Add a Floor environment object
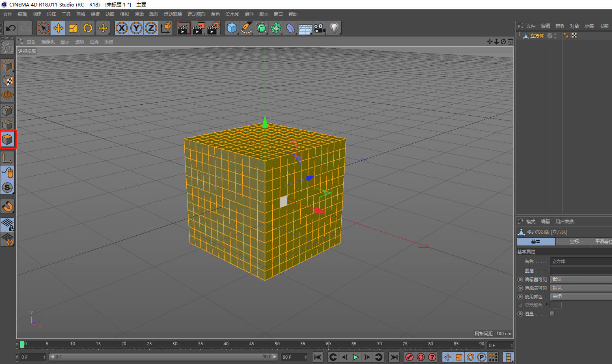The width and height of the screenshot is (612, 364). (305, 29)
